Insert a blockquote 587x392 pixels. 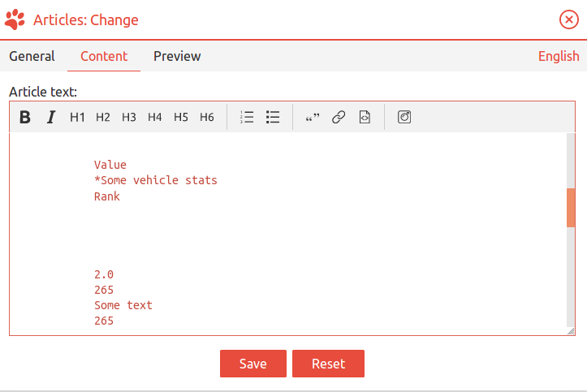pos(313,118)
